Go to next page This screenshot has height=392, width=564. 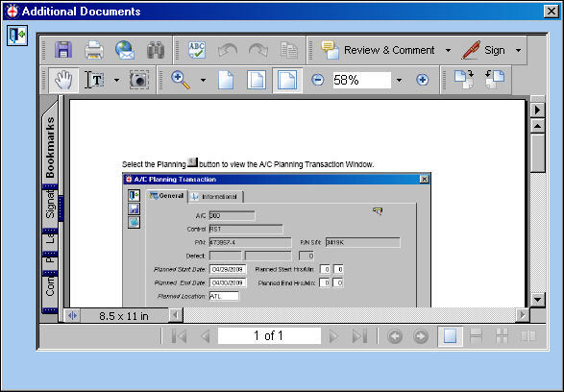333,336
